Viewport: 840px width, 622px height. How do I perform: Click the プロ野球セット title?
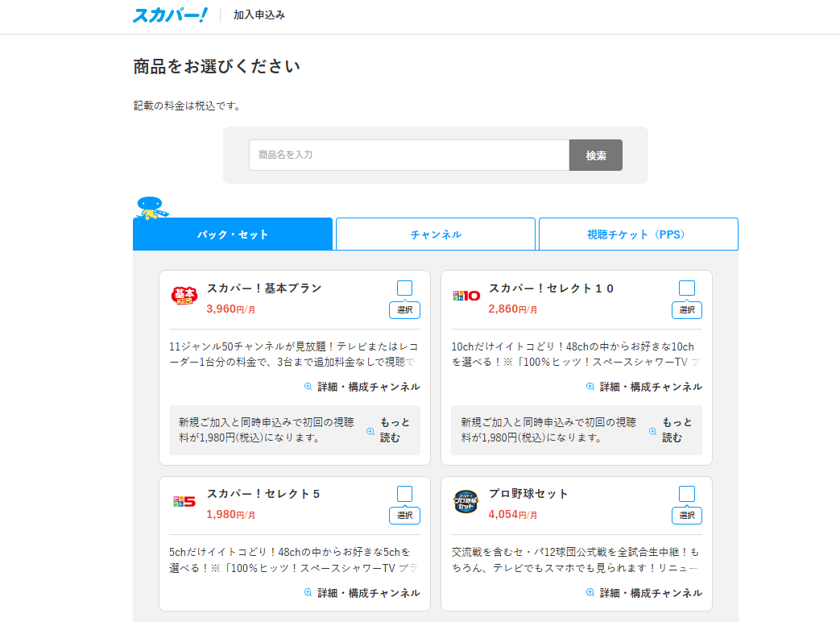(528, 494)
